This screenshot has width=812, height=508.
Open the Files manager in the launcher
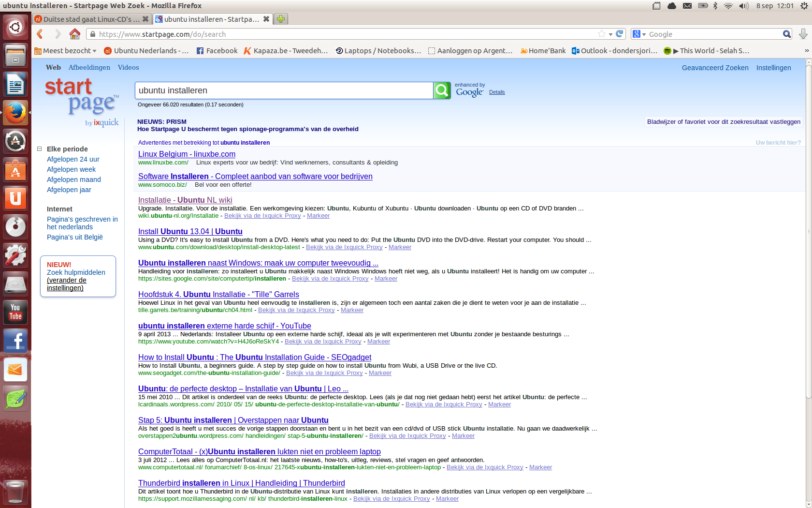[x=15, y=55]
